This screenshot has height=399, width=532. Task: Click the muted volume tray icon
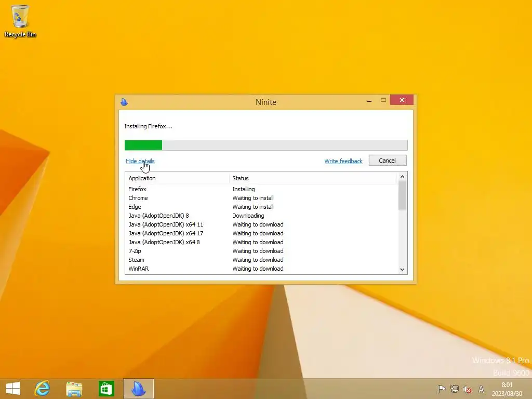pyautogui.click(x=467, y=389)
